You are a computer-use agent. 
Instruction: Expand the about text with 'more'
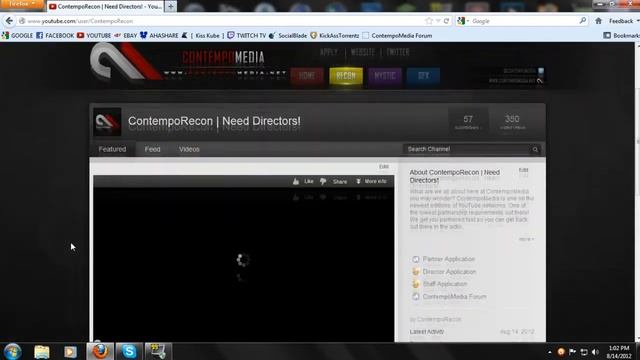[x=526, y=239]
